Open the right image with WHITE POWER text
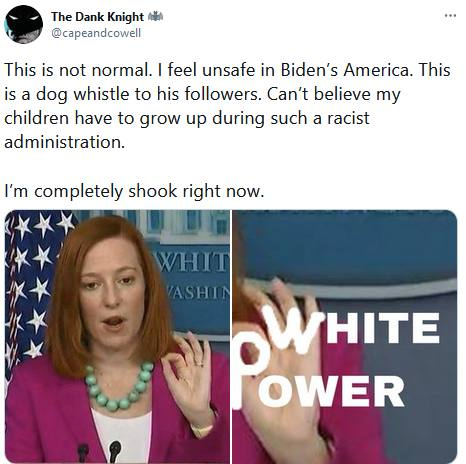 pos(345,336)
